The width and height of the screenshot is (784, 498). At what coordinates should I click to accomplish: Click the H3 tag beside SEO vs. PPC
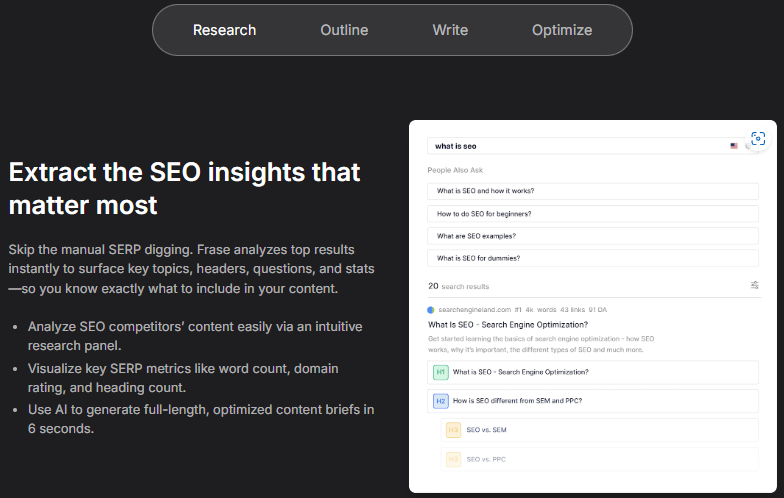click(x=453, y=459)
